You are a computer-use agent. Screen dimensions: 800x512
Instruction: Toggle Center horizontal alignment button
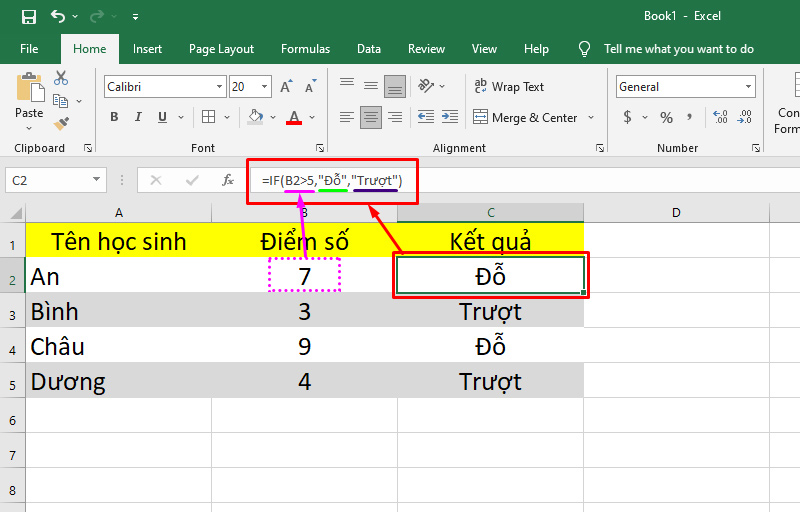(371, 118)
